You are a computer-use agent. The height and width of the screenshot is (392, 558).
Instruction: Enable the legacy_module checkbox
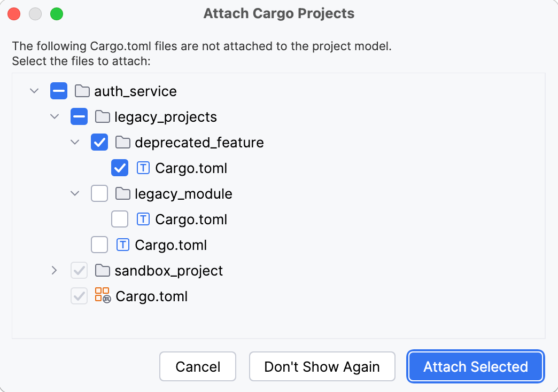click(99, 193)
